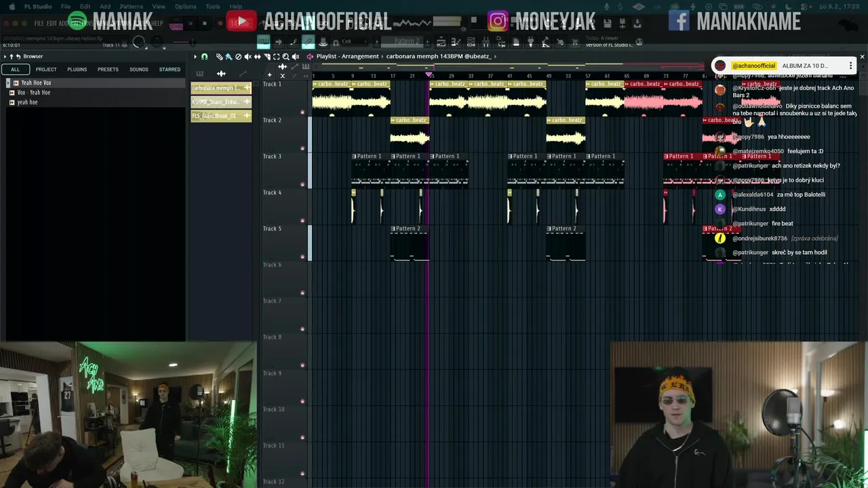The width and height of the screenshot is (868, 488).
Task: Select the ALL browser tab button
Action: (x=15, y=69)
